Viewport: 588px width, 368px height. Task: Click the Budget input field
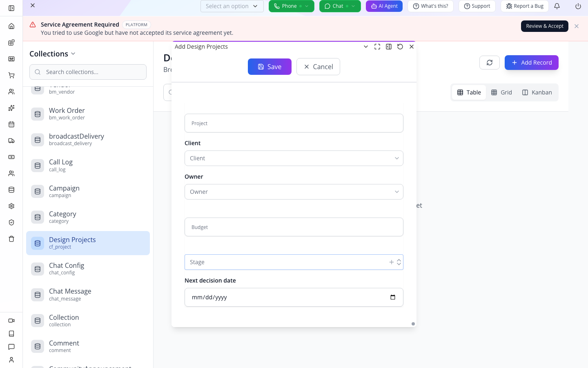[x=294, y=227]
